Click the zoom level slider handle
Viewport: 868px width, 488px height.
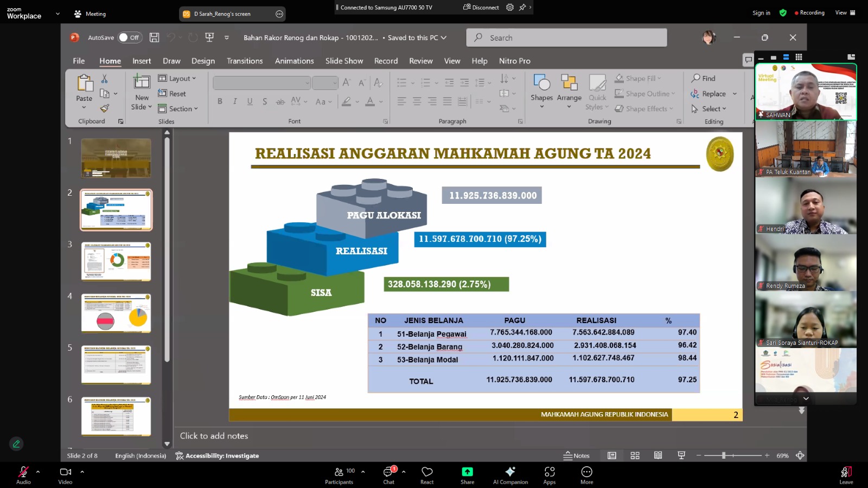(x=724, y=455)
